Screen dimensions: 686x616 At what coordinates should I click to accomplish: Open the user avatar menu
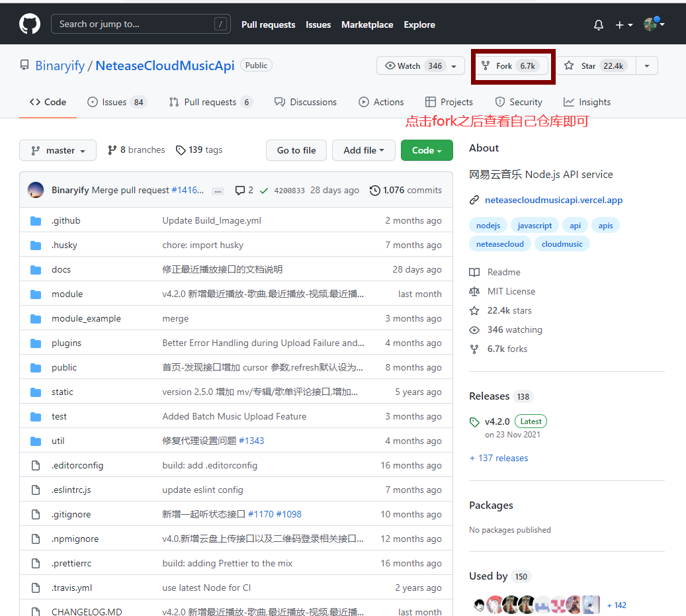(654, 24)
